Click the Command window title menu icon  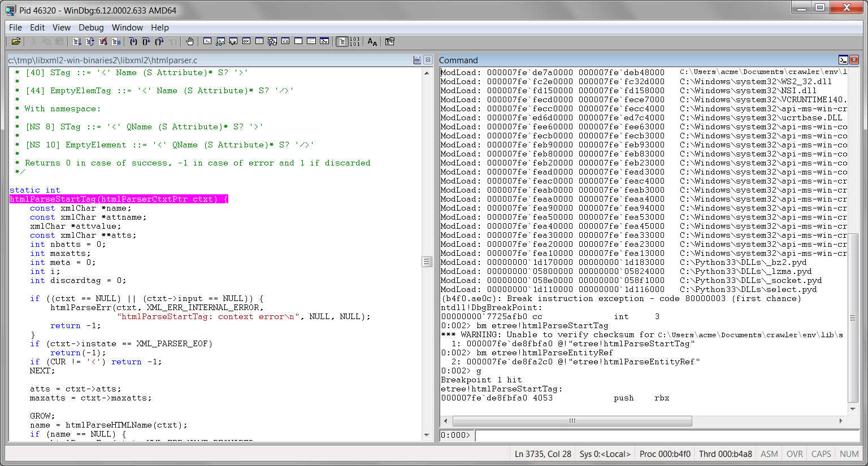[843, 60]
